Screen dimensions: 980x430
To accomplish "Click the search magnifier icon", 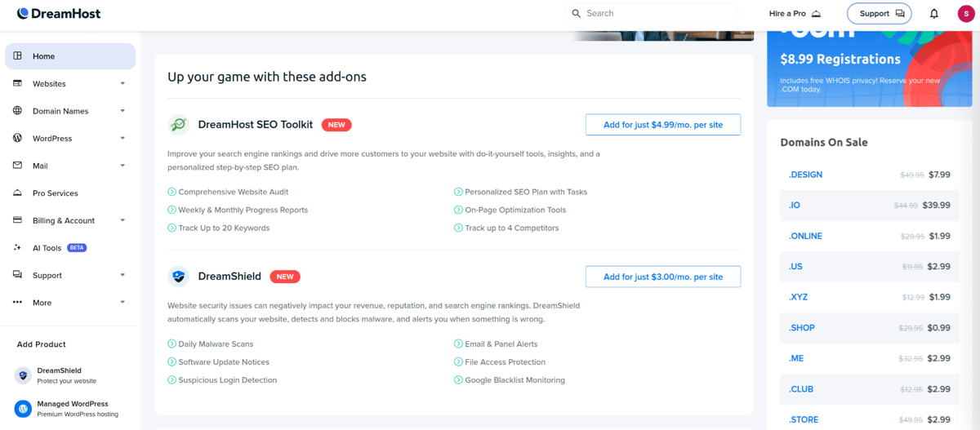I will (576, 13).
